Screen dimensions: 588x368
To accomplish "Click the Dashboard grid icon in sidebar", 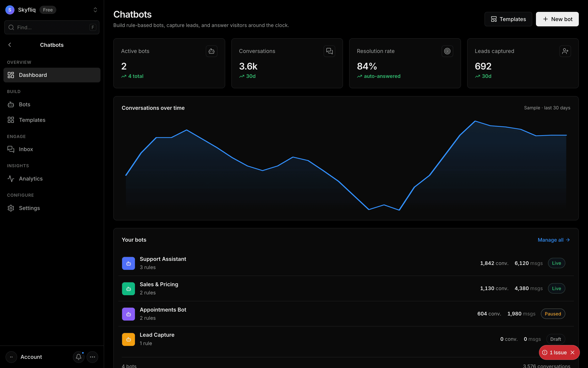I will 11,75.
